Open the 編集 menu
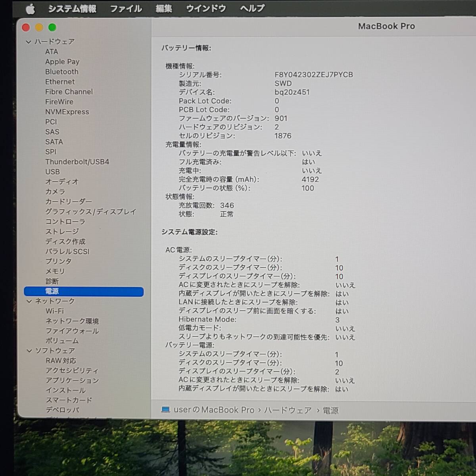 pos(164,9)
